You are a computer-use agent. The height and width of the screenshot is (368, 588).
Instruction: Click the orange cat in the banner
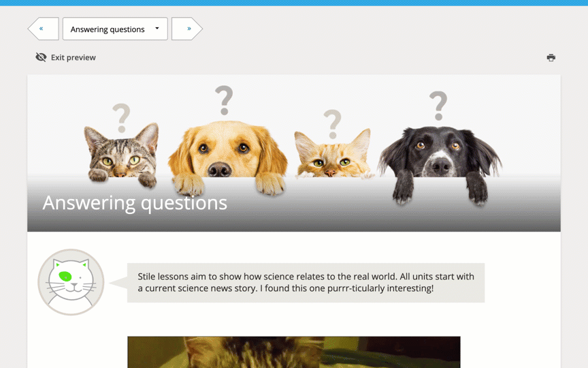point(333,154)
